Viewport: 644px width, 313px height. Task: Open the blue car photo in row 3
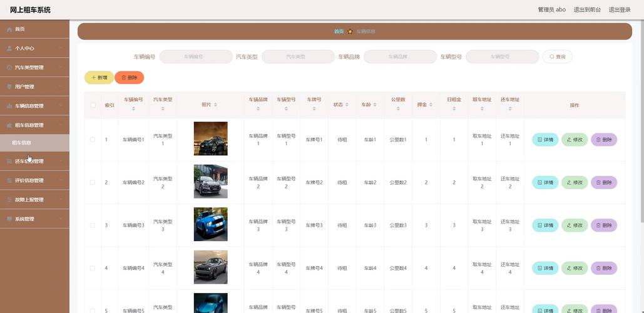point(210,225)
